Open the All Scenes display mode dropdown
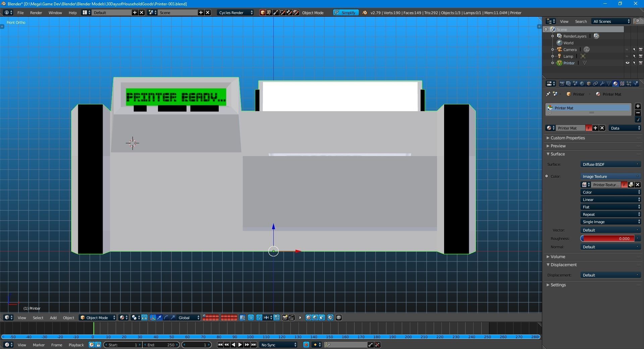Viewport: 644px width, 349px height. pos(610,21)
